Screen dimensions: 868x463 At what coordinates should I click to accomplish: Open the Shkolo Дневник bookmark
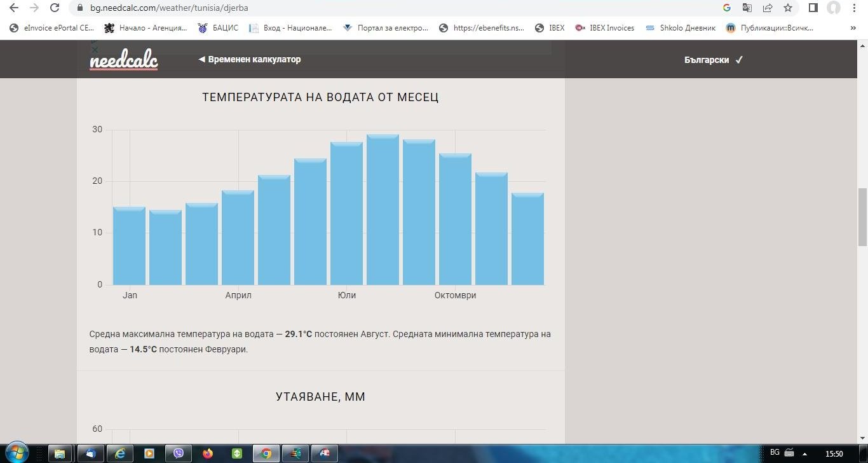[680, 28]
